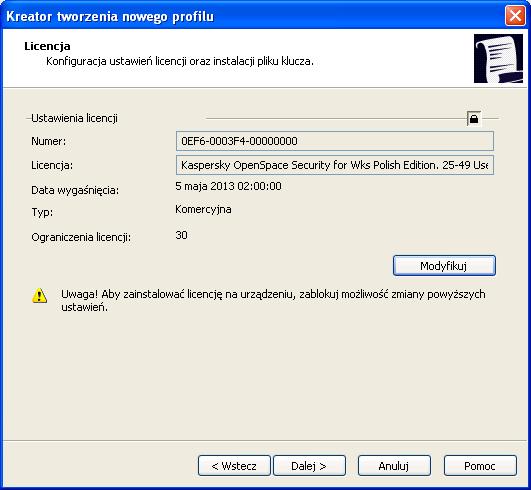Click the license limit value 30
This screenshot has width=531, height=490.
(182, 235)
